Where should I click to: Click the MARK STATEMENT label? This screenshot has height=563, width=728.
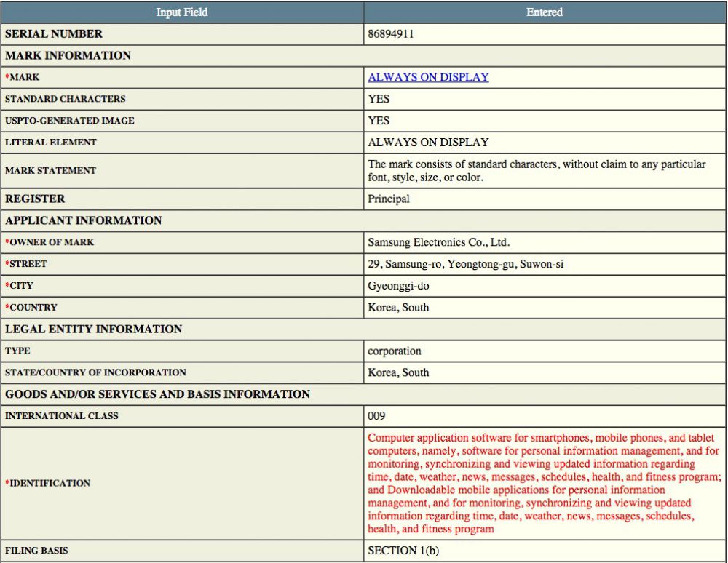click(x=50, y=171)
